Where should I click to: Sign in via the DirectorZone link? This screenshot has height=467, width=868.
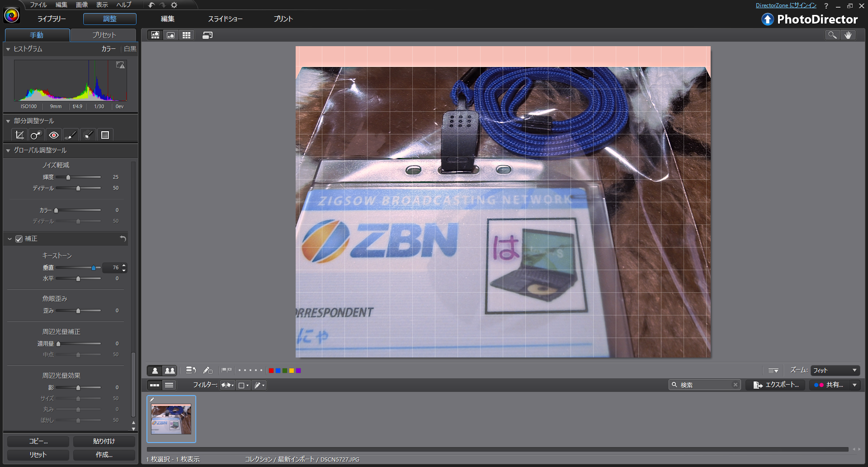point(786,5)
